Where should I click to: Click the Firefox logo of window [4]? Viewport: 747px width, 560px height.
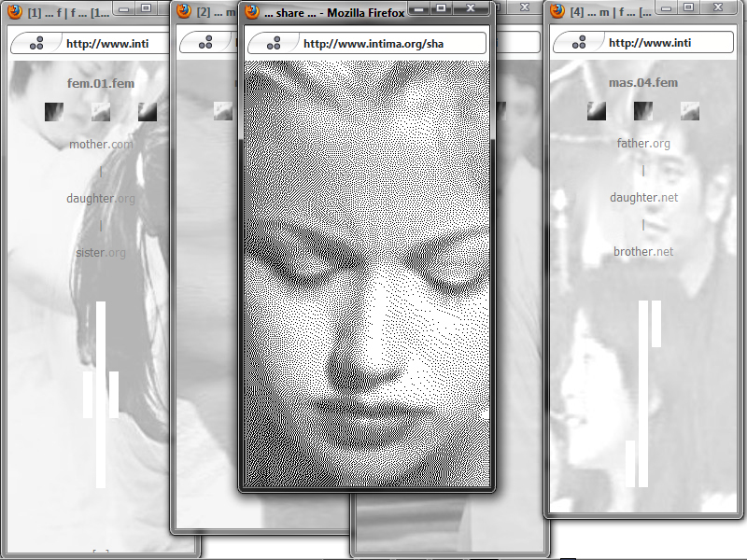click(x=558, y=12)
